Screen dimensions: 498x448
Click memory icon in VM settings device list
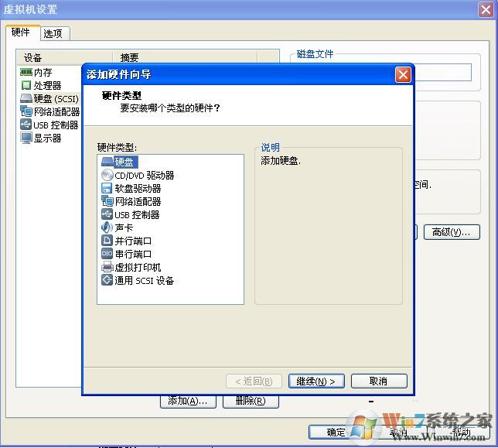(26, 72)
